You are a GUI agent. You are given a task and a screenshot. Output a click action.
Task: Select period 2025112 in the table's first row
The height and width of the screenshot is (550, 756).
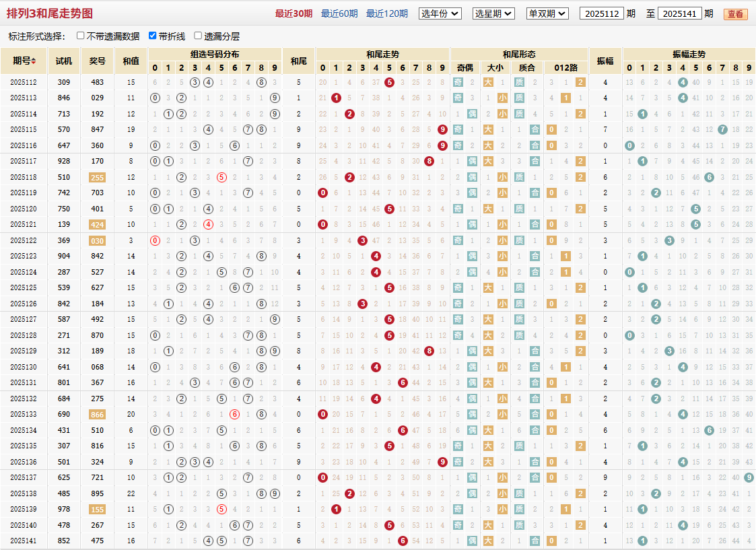23,82
